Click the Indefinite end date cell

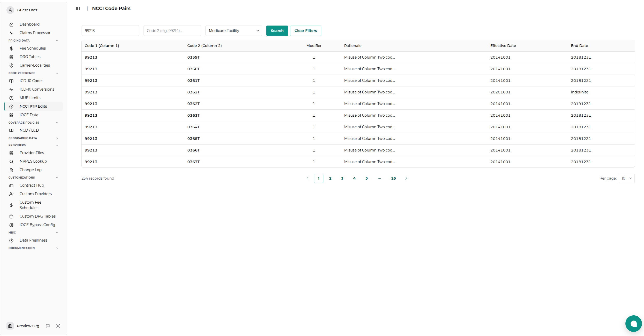(x=579, y=92)
